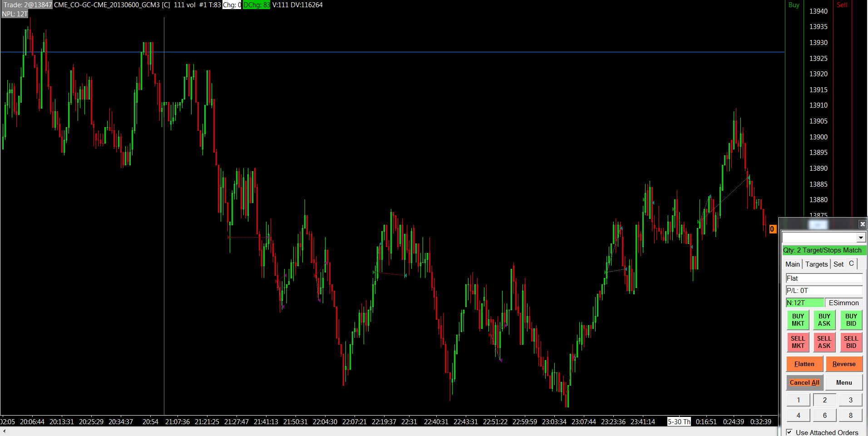Click the BUY MKT button
This screenshot has width=868, height=436.
pyautogui.click(x=798, y=320)
